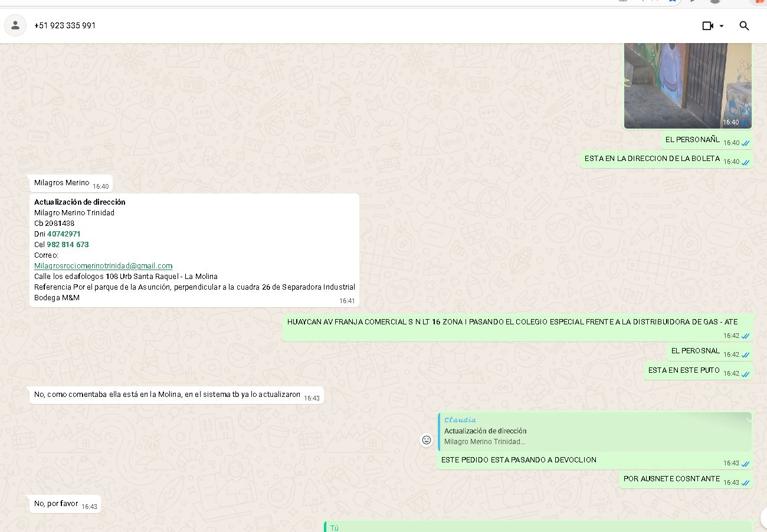Click the 'Milagros Merino' received message

coord(62,183)
